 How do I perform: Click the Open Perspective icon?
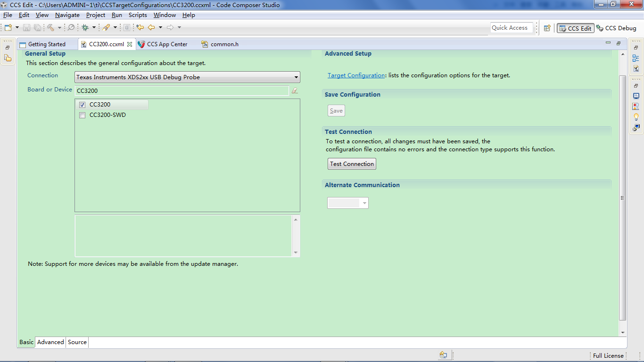coord(547,28)
